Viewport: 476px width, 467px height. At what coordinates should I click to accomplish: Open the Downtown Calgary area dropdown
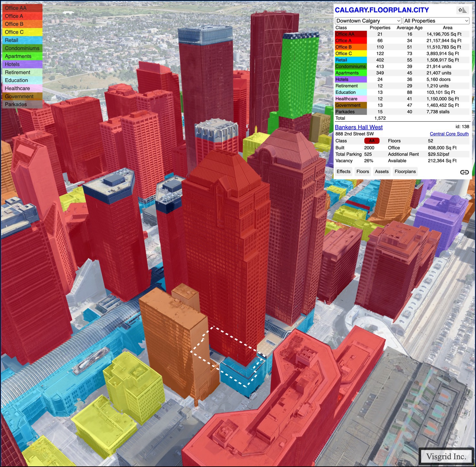point(368,21)
